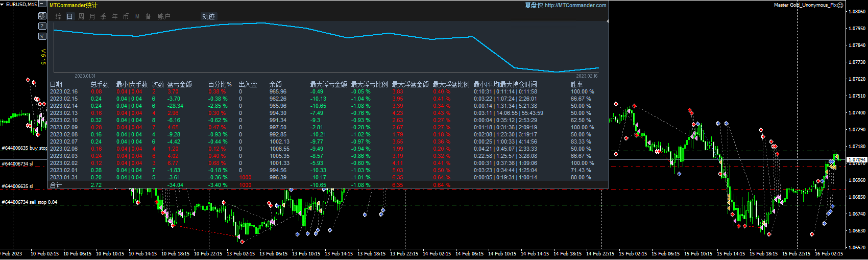Screen dimensions: 868x260
Task: Open the http://MTCommander.com link
Action: pyautogui.click(x=575, y=5)
